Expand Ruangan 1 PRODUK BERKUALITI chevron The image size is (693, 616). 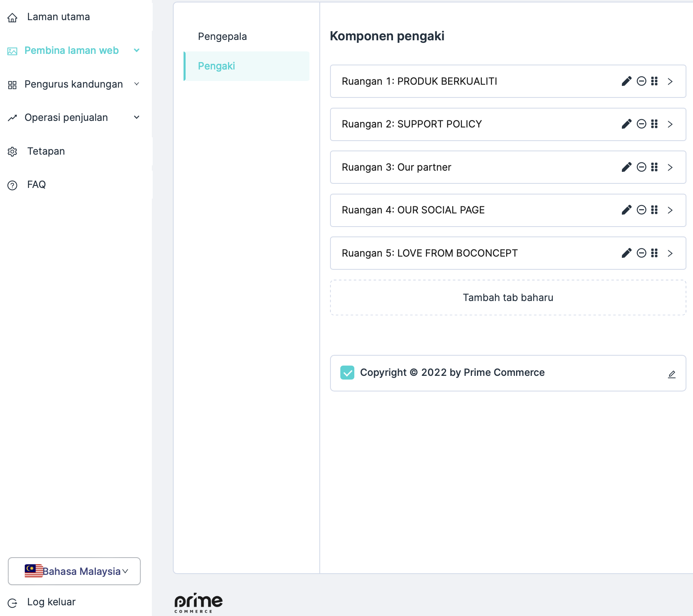[x=670, y=81]
